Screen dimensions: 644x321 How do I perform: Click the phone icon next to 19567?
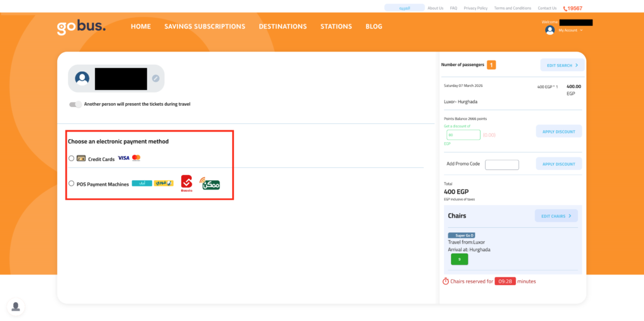pos(565,8)
